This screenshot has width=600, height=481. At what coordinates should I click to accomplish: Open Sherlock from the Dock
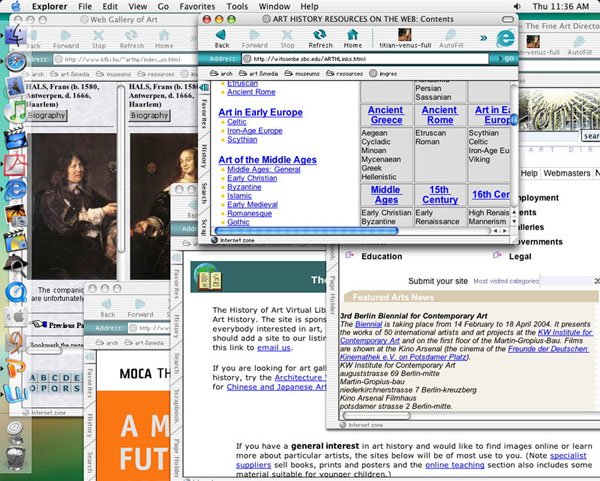(16, 265)
